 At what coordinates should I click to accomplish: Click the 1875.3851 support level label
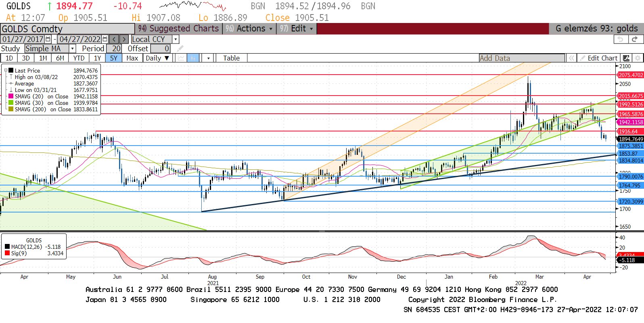[631, 146]
